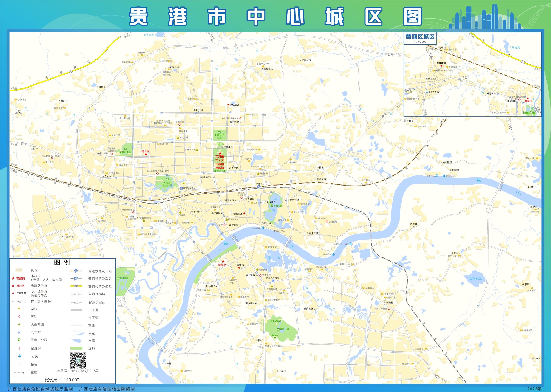This screenshot has height=392, width=551.
Task: Select the high-speed railway train icon in legend
Action: click(x=76, y=271)
